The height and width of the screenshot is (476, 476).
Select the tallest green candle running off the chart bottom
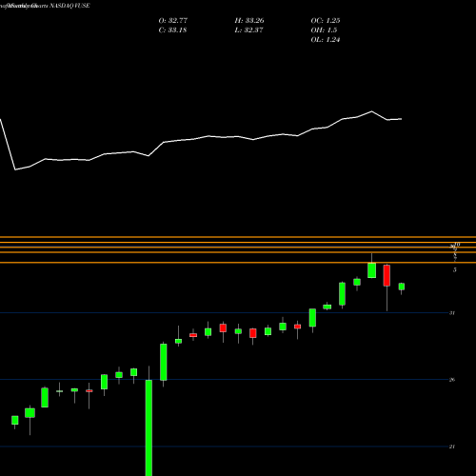click(149, 427)
